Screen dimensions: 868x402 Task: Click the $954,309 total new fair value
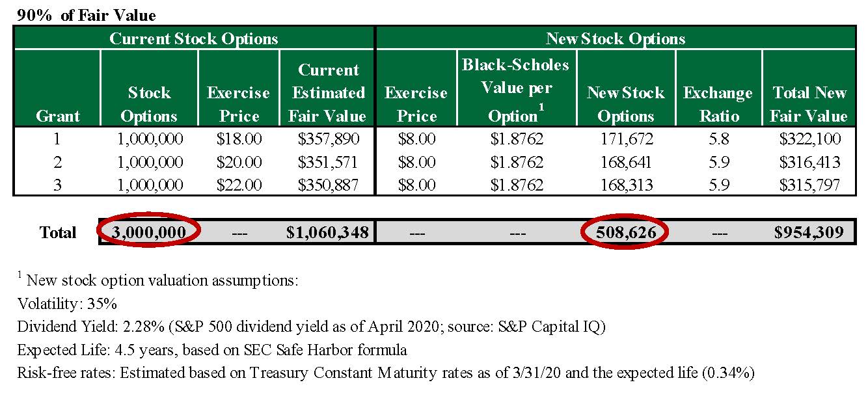pos(809,232)
